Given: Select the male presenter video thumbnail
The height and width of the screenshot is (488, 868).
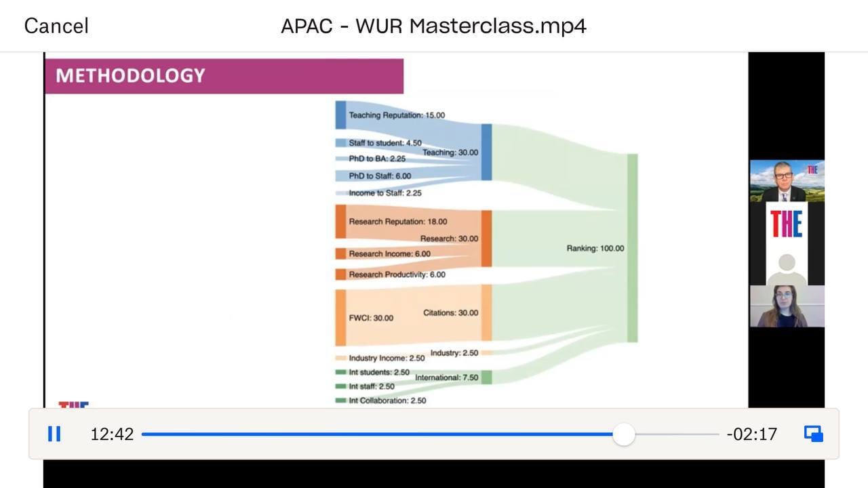Looking at the screenshot, I should pos(787,181).
